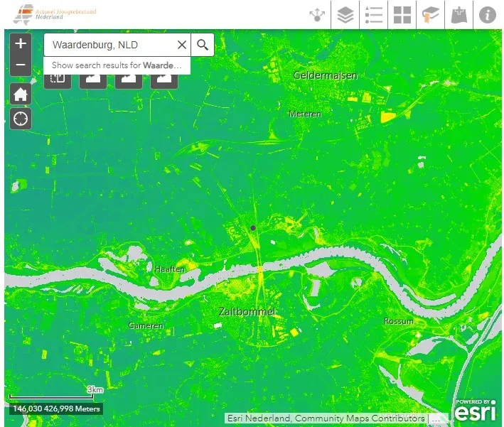Open the basemap gallery
The width and height of the screenshot is (504, 427).
(402, 15)
